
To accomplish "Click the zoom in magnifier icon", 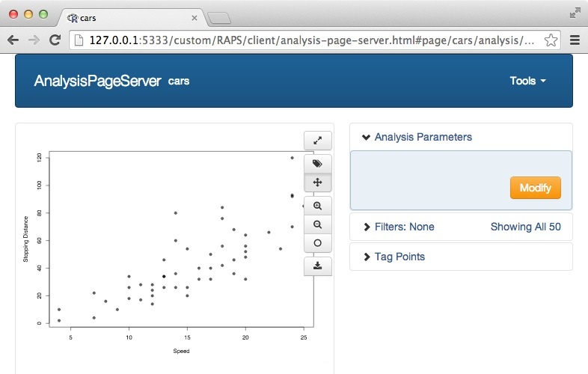I will (x=317, y=206).
